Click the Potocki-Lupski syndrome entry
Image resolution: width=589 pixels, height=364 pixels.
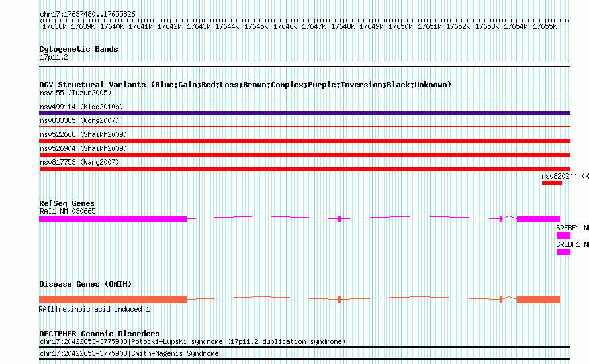pyautogui.click(x=193, y=342)
